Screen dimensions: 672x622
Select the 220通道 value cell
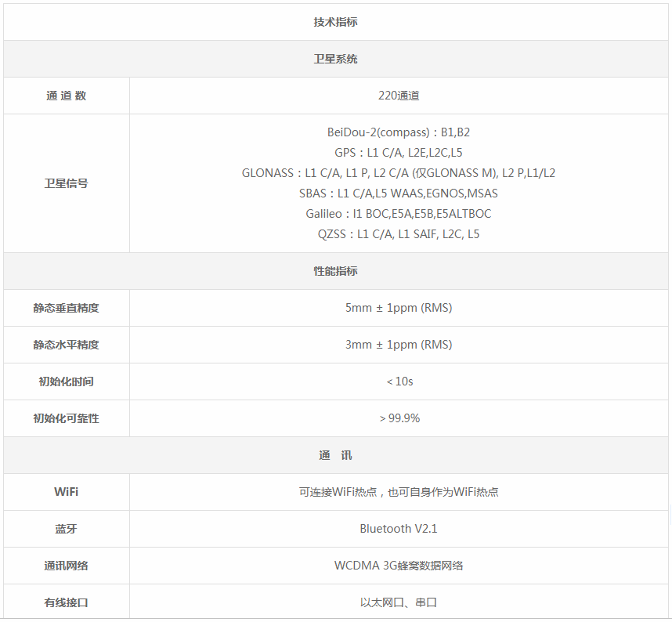pyautogui.click(x=398, y=96)
